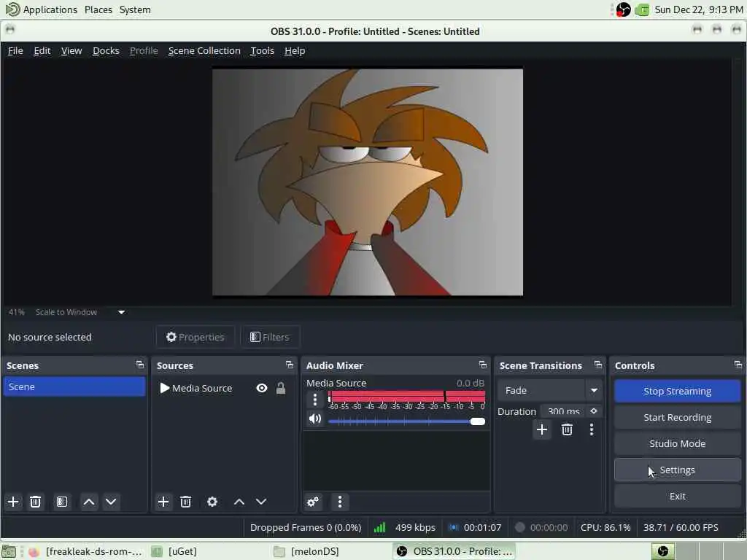Undock the Audio Mixer panel
747x560 pixels.
(483, 365)
